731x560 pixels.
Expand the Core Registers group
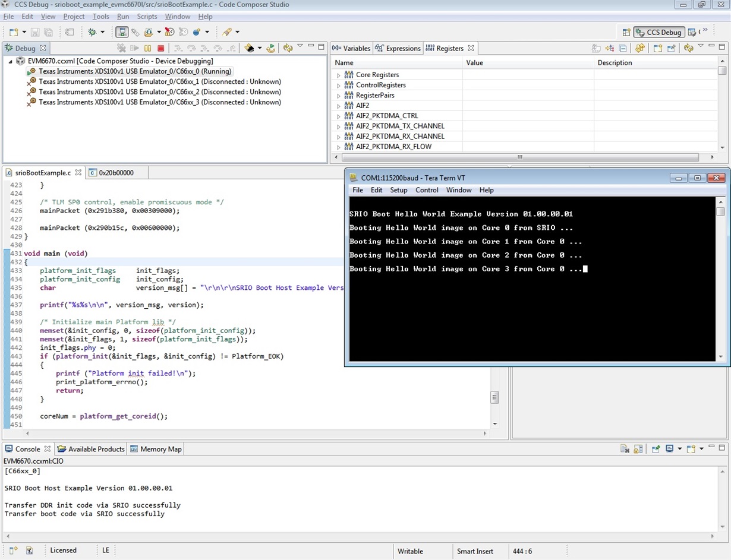click(x=339, y=75)
